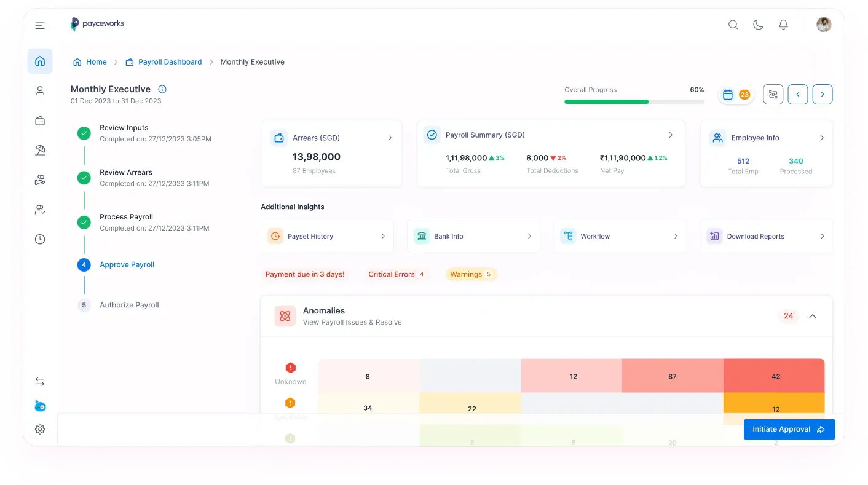
Task: Collapse the Anomalies panel chevron
Action: tap(813, 316)
